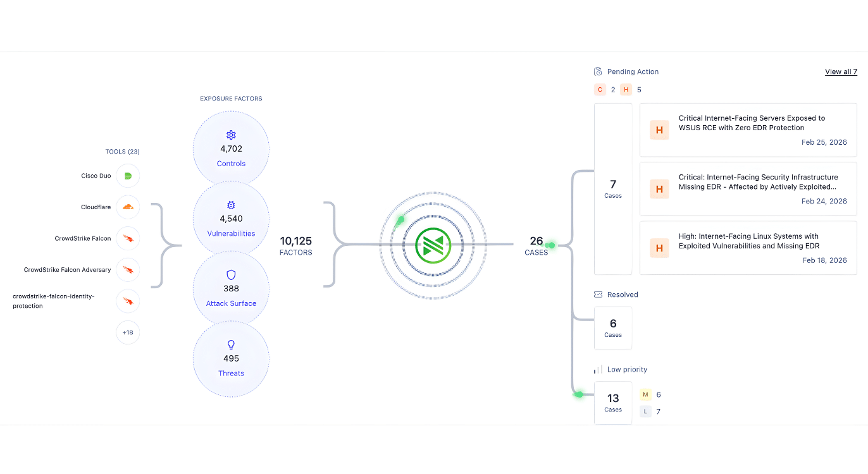Screen dimensions: 868x474
Task: Click the Medium severity M badge
Action: point(645,395)
